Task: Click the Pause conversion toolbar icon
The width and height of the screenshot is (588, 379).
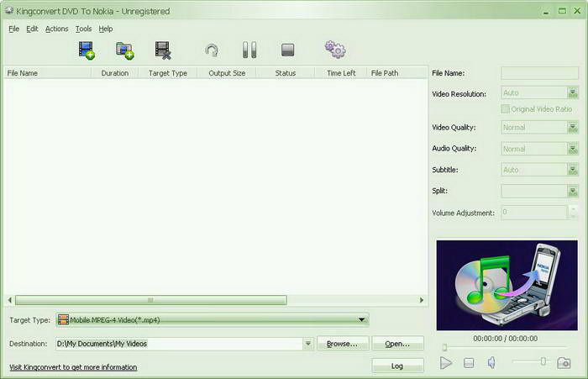Action: tap(249, 50)
